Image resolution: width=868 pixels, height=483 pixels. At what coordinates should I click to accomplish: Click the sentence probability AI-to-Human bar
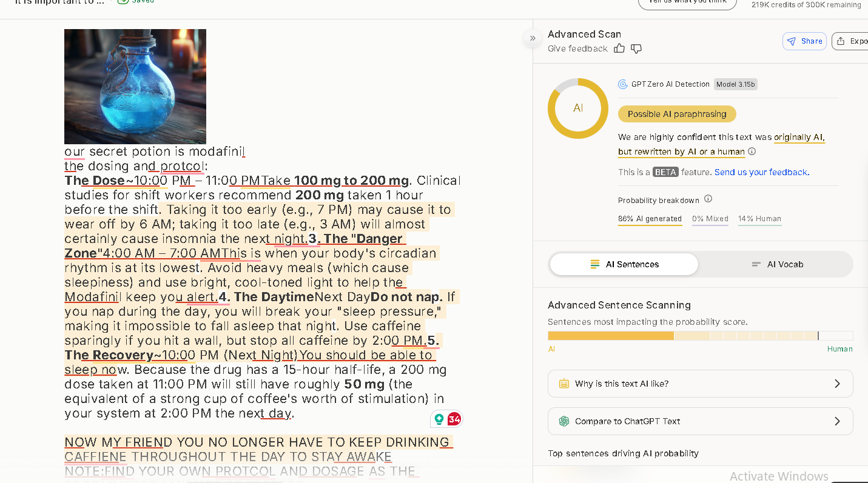coord(700,336)
